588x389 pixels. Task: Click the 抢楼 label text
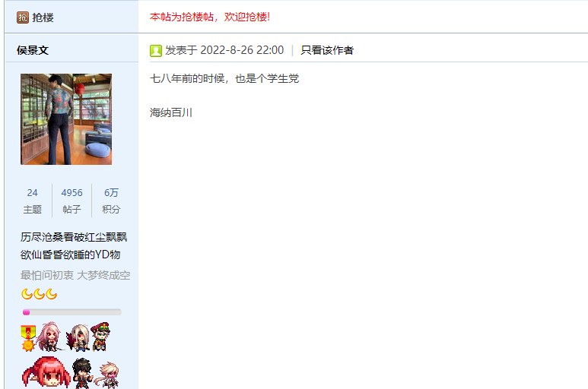tap(43, 17)
